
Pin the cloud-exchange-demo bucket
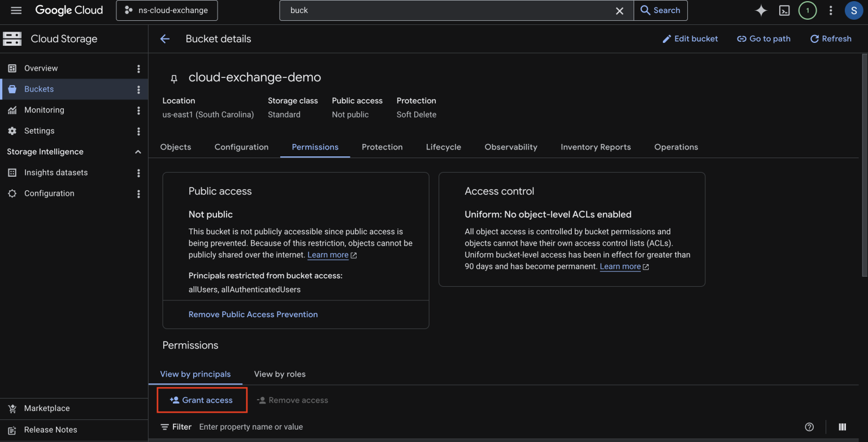click(x=174, y=78)
